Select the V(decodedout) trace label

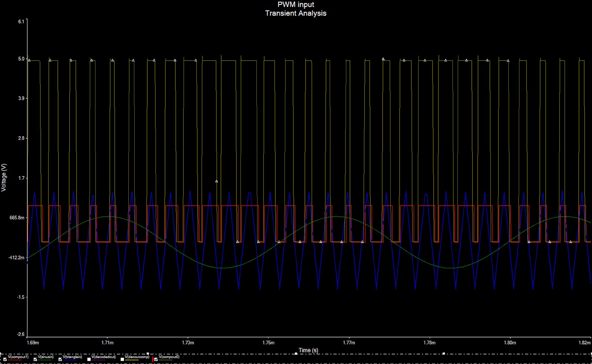tap(104, 357)
